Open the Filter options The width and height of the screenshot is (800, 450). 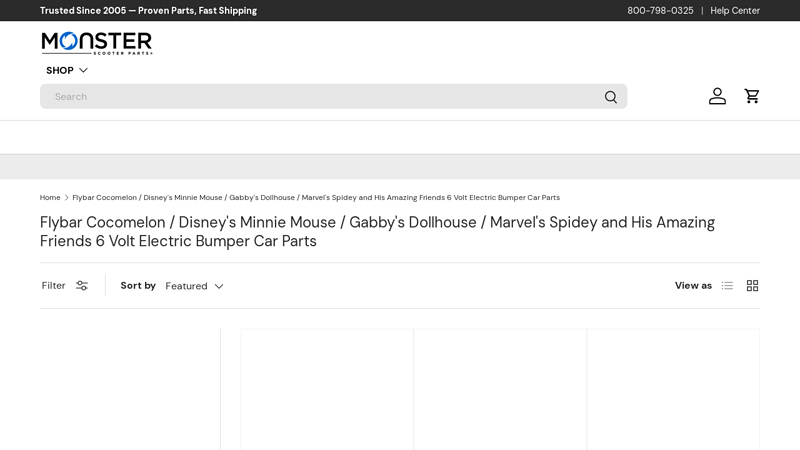[x=65, y=286]
